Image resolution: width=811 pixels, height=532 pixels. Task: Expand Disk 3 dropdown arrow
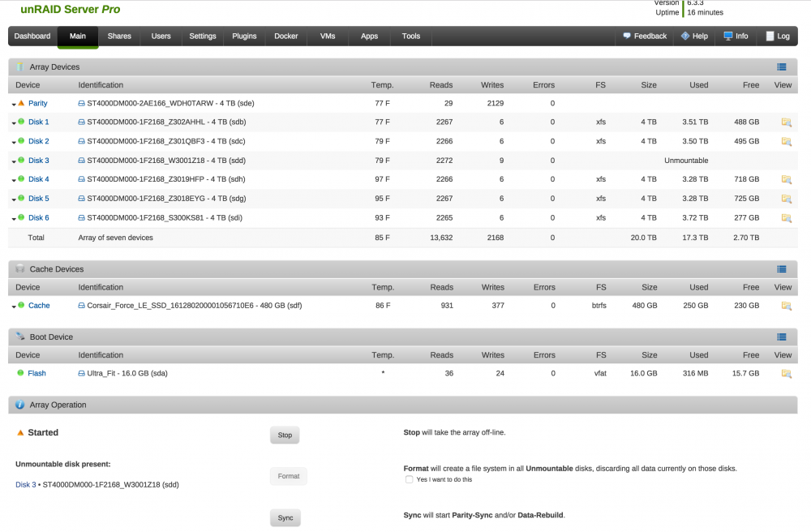click(x=14, y=161)
